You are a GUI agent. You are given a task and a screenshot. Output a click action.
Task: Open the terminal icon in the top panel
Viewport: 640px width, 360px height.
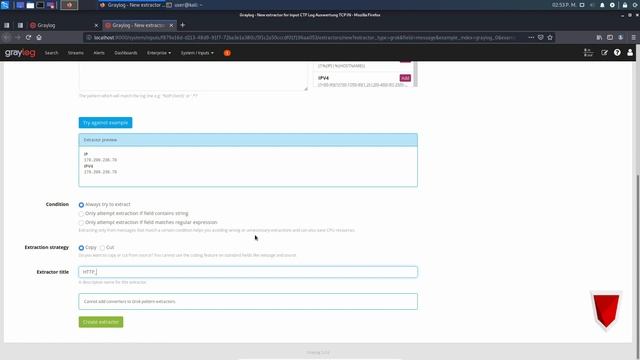coord(40,5)
